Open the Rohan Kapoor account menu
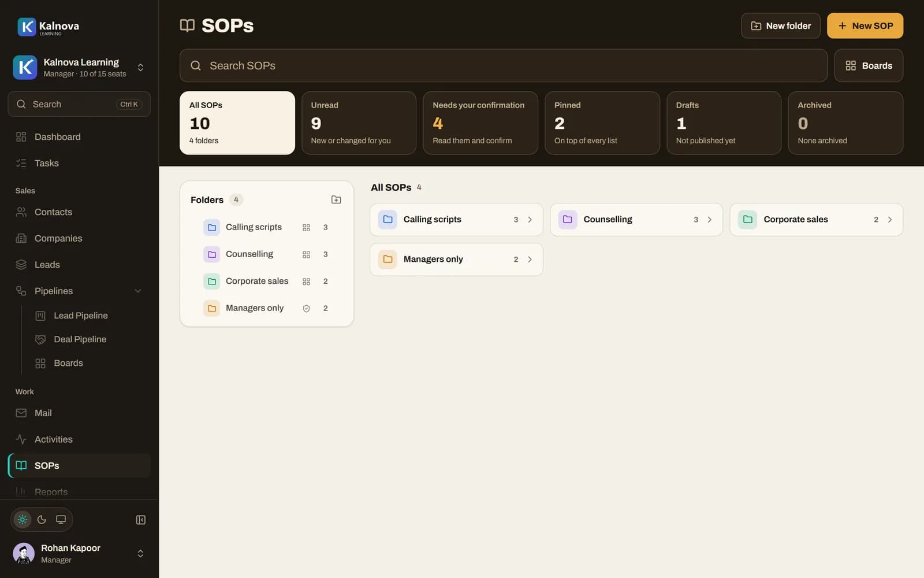 coord(79,553)
